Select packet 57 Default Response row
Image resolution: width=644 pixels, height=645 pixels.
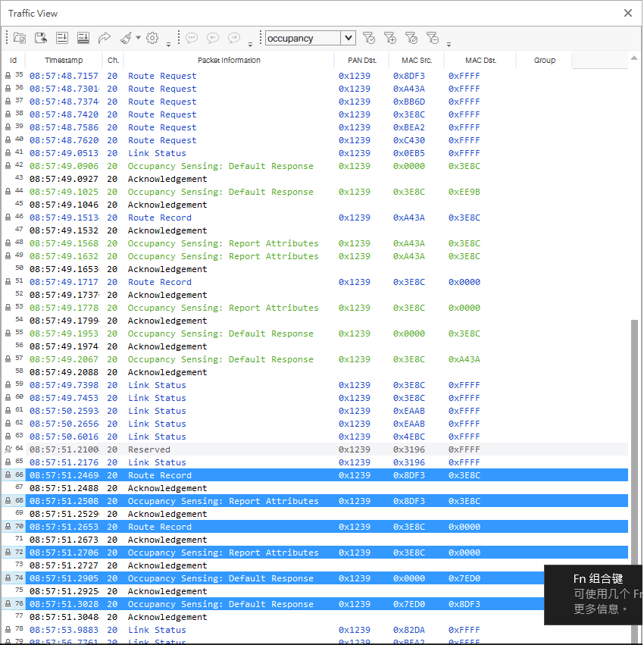[x=314, y=359]
